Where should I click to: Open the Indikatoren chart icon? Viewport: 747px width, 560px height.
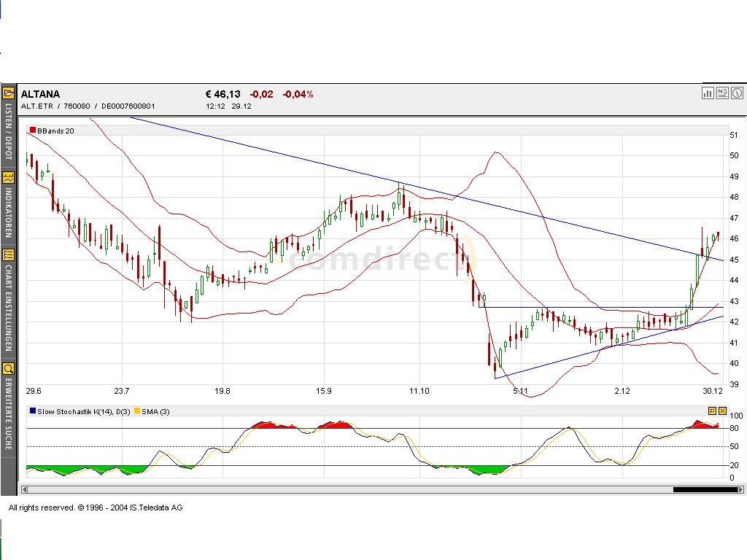8,178
